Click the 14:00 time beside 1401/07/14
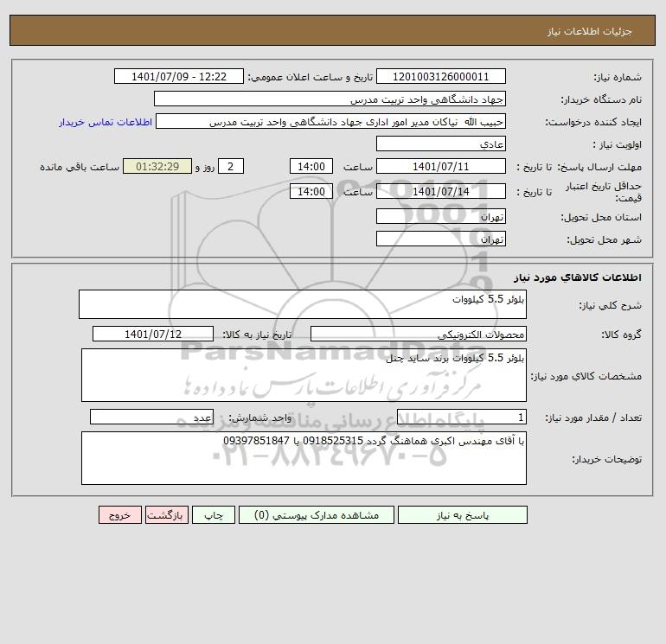Viewport: 666px width, 644px height. pyautogui.click(x=311, y=191)
